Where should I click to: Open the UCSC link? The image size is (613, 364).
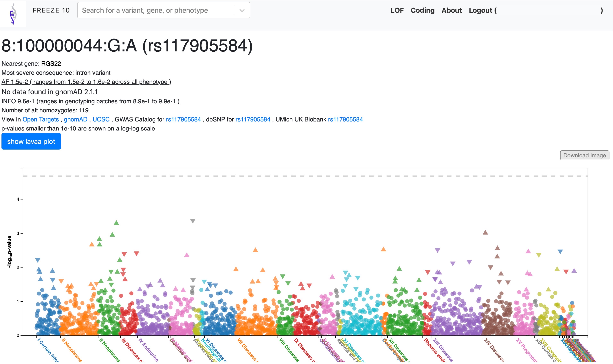[x=101, y=119]
